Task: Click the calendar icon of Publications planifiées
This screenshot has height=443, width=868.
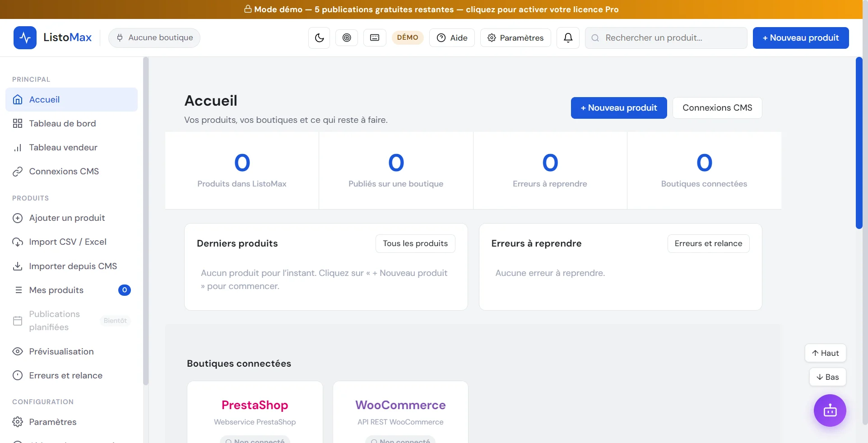Action: (x=18, y=321)
